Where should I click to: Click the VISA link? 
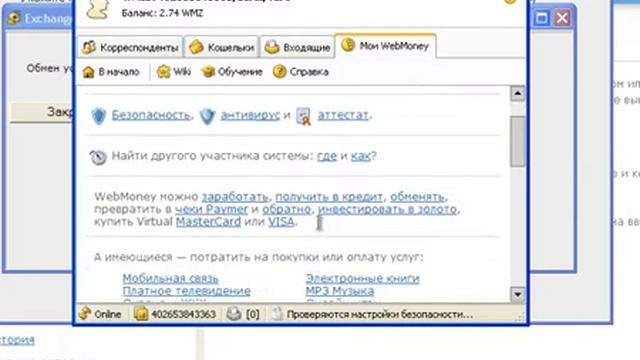pyautogui.click(x=281, y=222)
